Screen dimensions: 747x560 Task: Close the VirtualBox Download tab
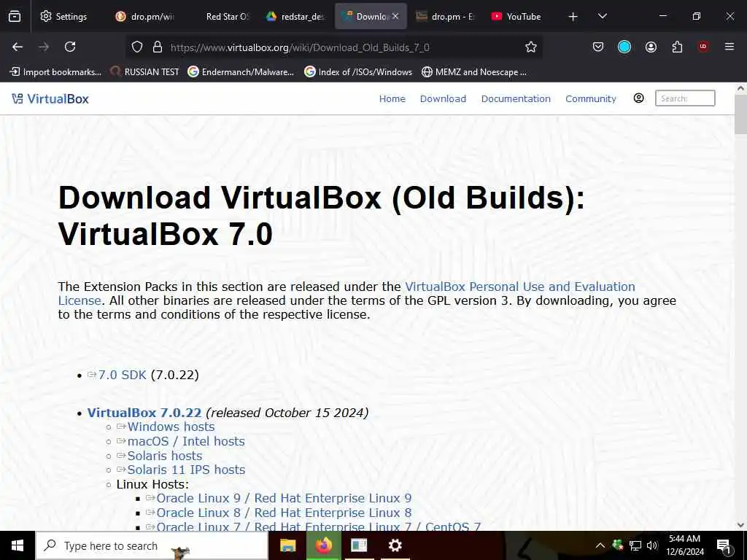[x=395, y=16]
